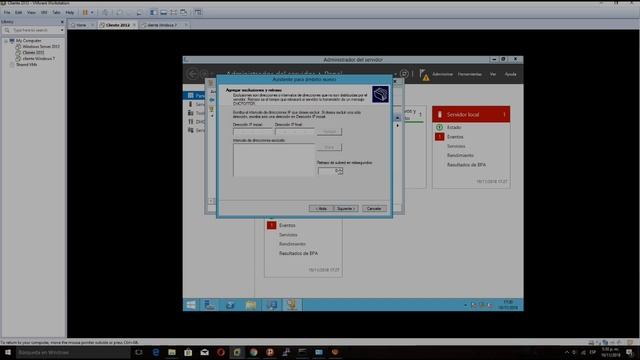640x360 pixels.
Task: Click the host Windows search box
Action: (x=73, y=352)
